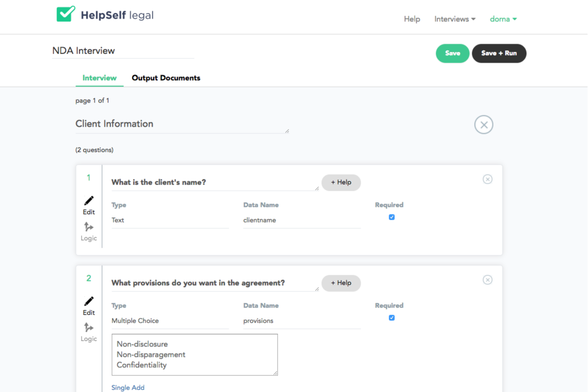Click the HelpSelf green checkmark logo
Viewport: 588px width, 392px height.
[66, 14]
